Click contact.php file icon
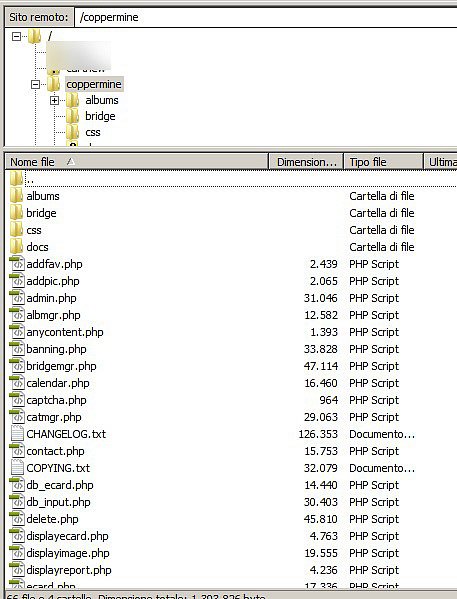The width and height of the screenshot is (457, 599). [17, 451]
